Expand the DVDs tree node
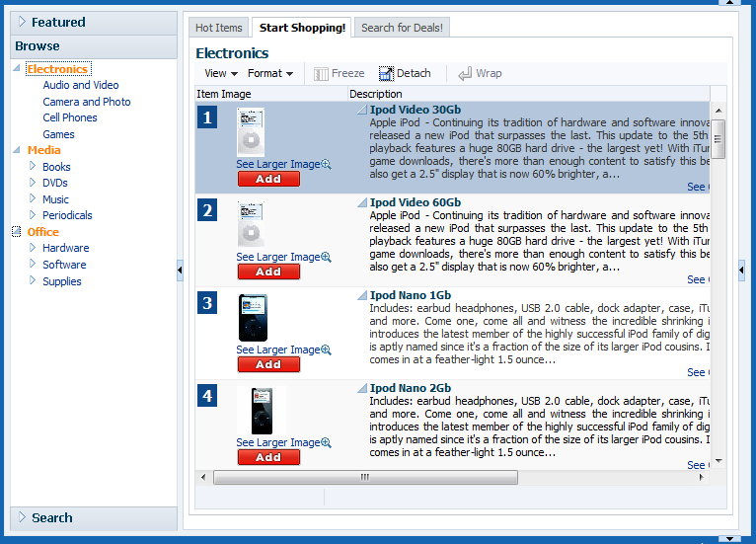756x544 pixels. pos(33,183)
